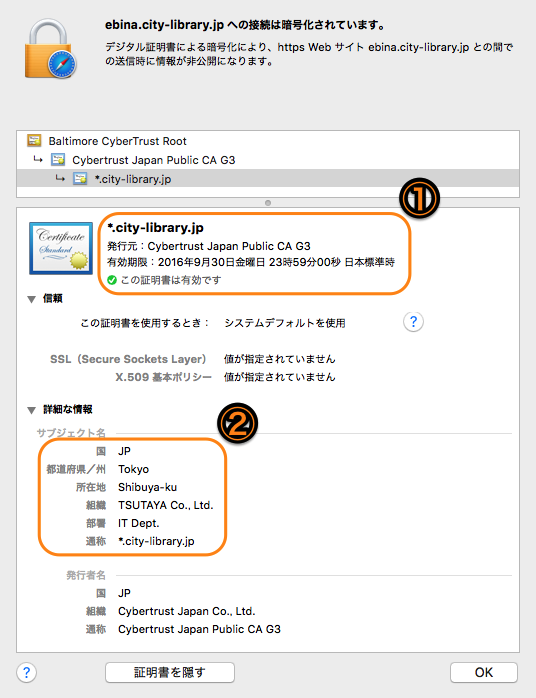This screenshot has height=698, width=536.
Task: Open X.509 基本ポリシー value dropdown
Action: [x=280, y=377]
